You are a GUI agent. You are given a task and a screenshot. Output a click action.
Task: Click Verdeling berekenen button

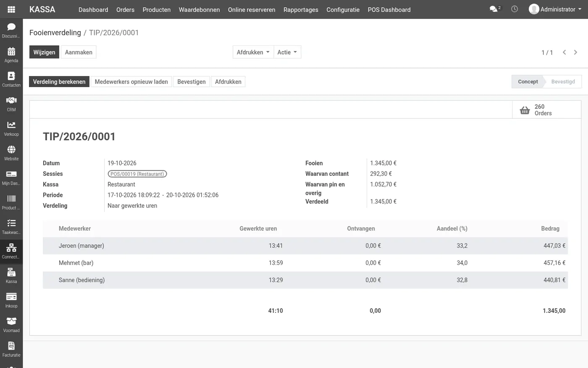tap(59, 82)
